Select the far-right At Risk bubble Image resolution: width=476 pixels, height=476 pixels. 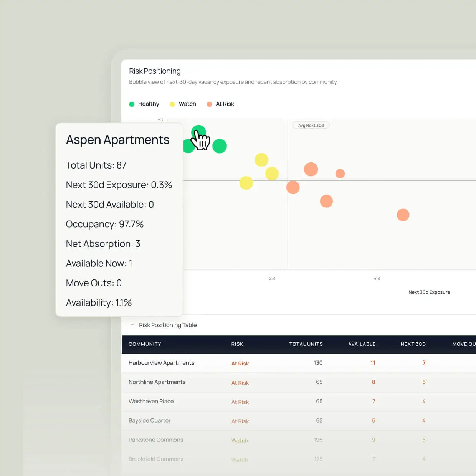[403, 215]
